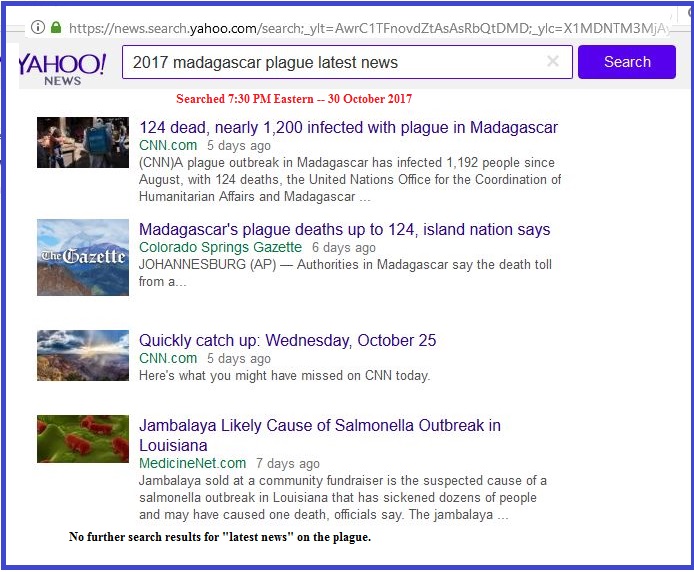Image resolution: width=694 pixels, height=572 pixels.
Task: Click CNN.com source under Quickly catch up
Action: [x=168, y=358]
